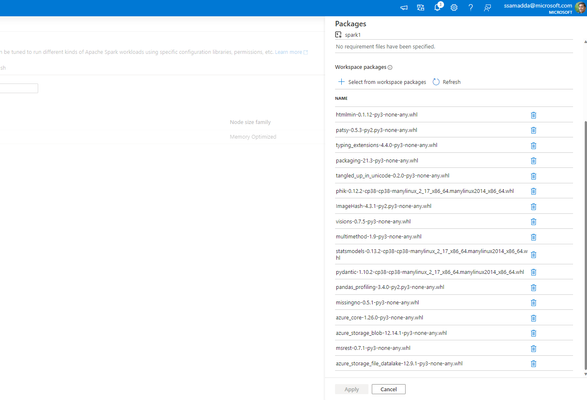Click the Packages panel vertical scrollbar

tap(585, 245)
